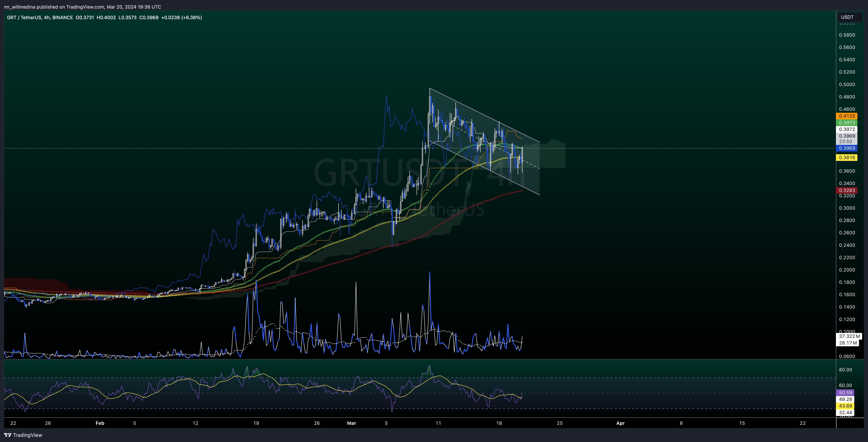Click the 25 date on time axis
The height and width of the screenshot is (442, 868).
(x=560, y=423)
